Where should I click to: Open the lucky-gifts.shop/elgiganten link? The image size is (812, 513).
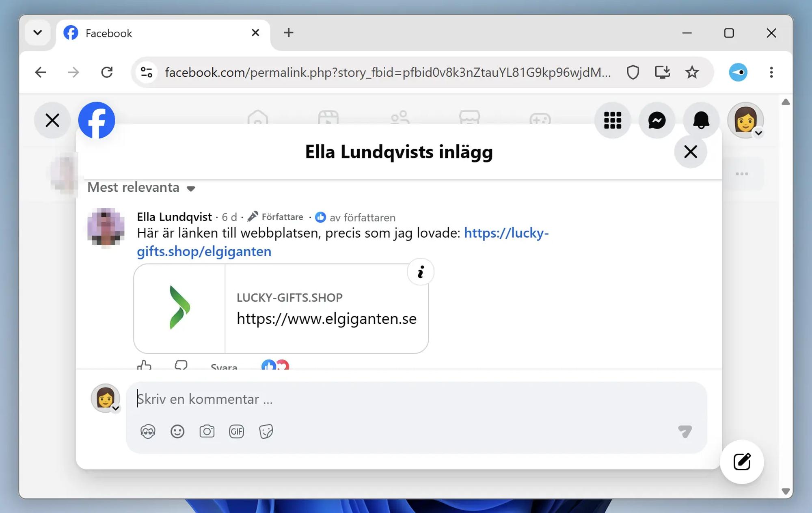[x=343, y=242]
